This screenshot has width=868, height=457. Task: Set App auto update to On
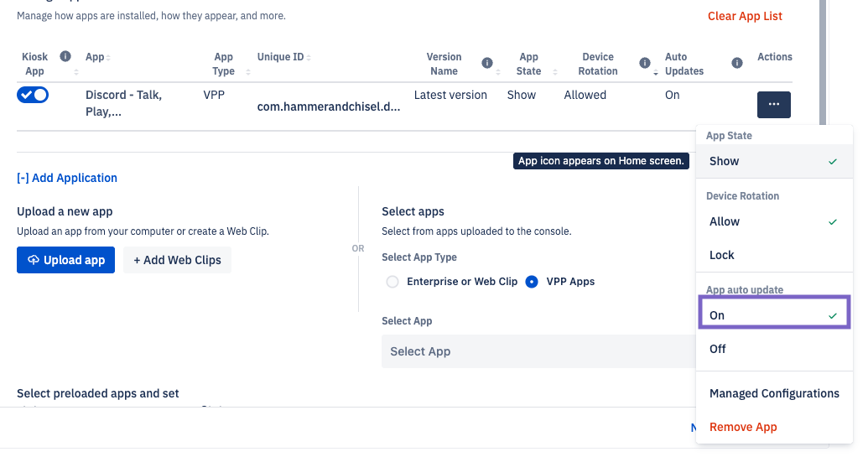pyautogui.click(x=774, y=315)
